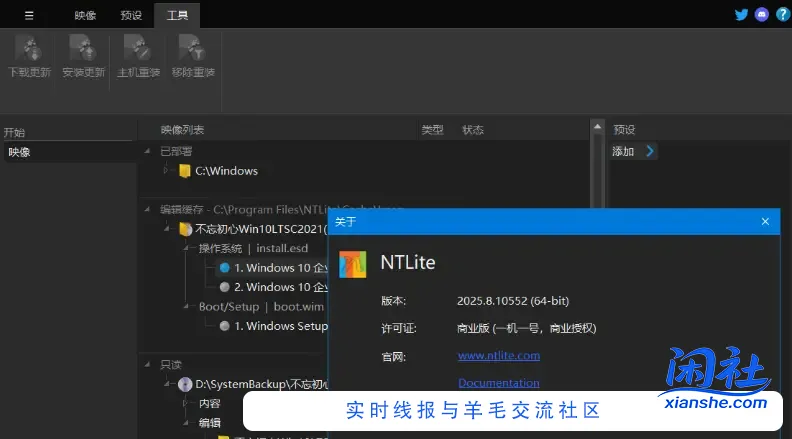Expand the 内容 node
Screen dimensions: 792x439
tap(186, 403)
